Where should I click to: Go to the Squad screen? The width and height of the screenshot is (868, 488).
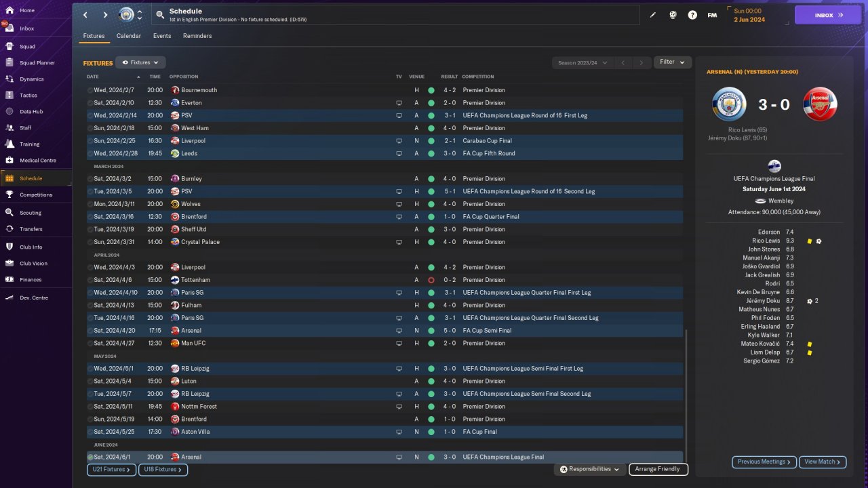pos(36,47)
